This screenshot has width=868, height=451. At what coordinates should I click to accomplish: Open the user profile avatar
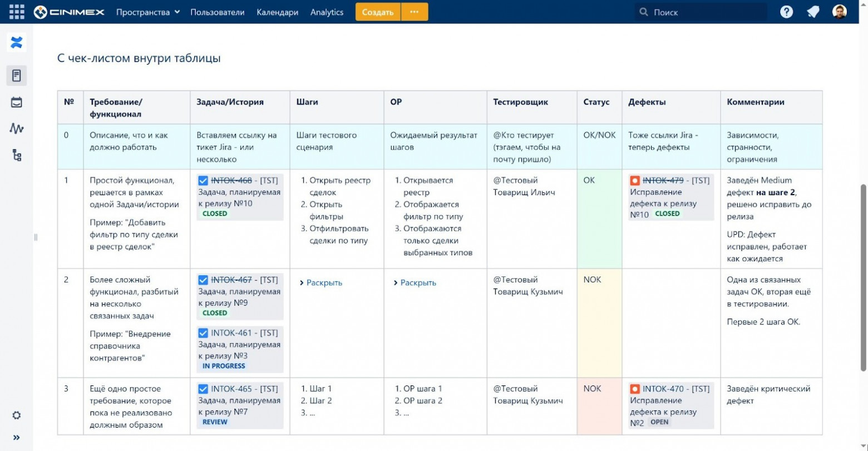point(840,12)
